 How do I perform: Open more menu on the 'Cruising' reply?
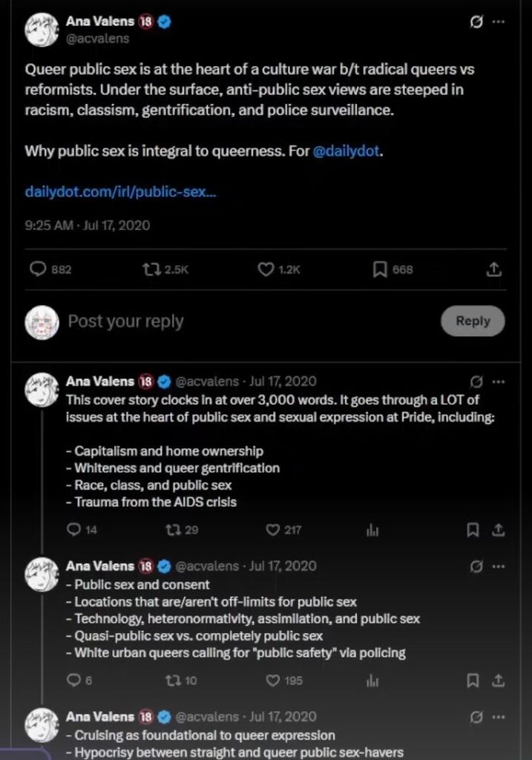499,717
